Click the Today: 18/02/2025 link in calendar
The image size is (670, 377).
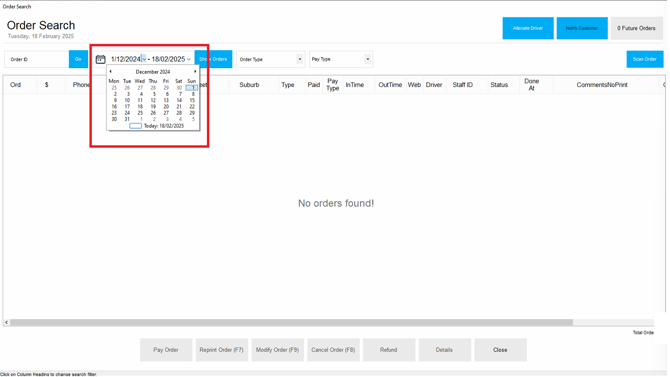pyautogui.click(x=156, y=126)
